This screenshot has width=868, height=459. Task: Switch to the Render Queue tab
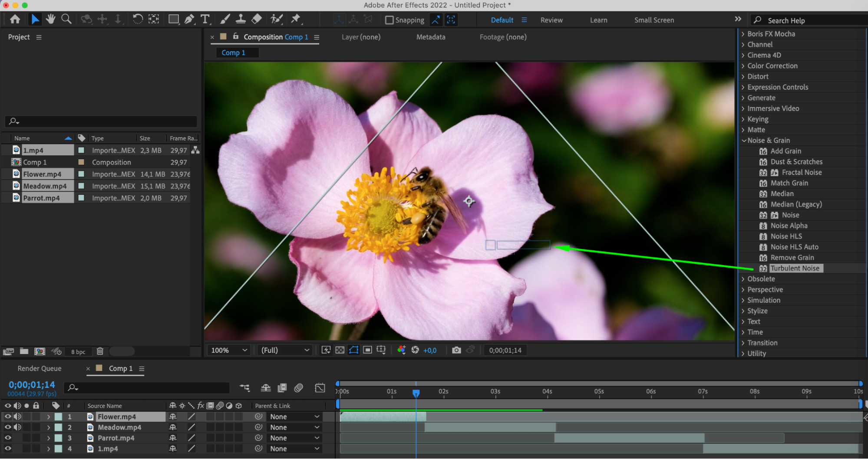(40, 368)
